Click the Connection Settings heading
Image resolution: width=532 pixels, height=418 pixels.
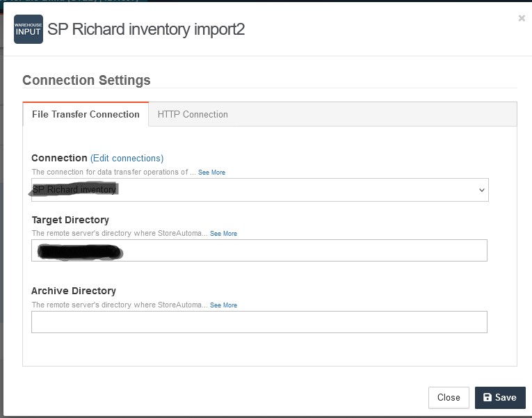coord(86,81)
